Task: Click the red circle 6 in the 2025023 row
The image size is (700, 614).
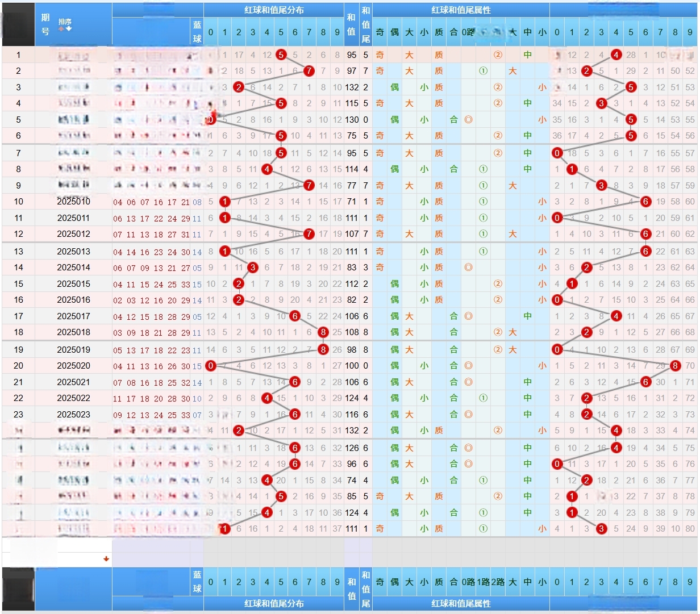Action: (x=295, y=415)
